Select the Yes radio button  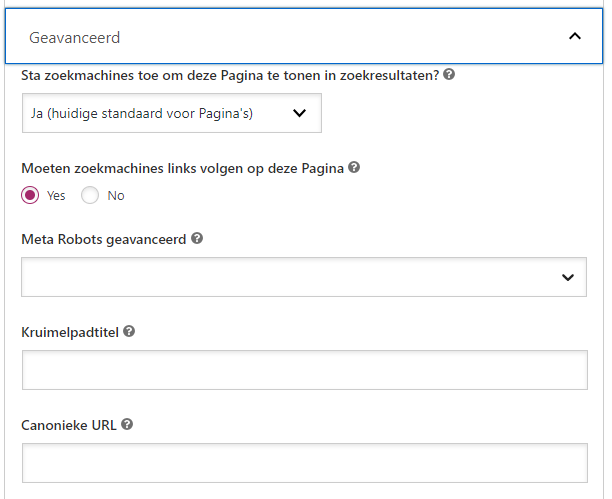point(30,195)
